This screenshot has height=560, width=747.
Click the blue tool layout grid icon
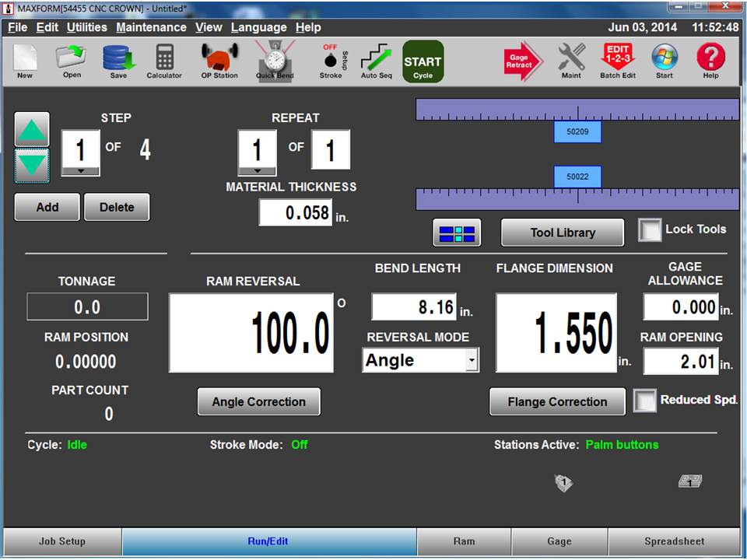click(x=457, y=233)
